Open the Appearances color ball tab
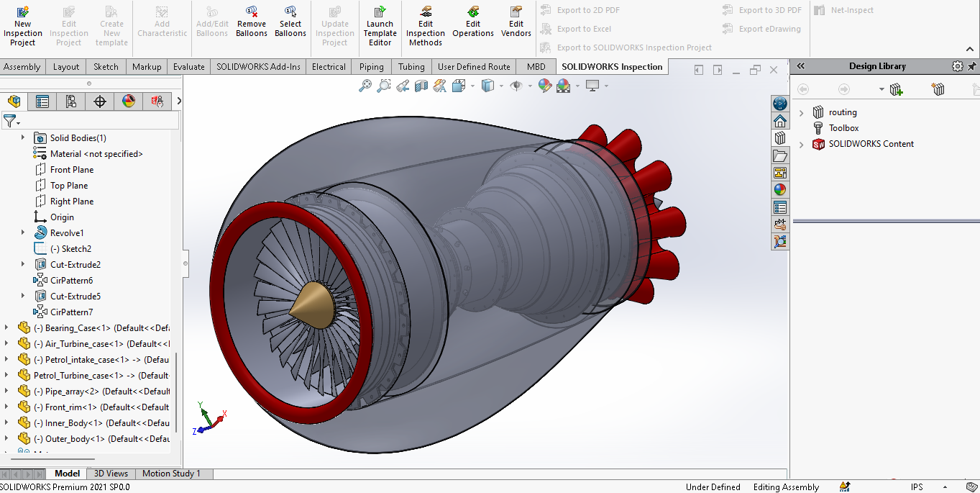The width and height of the screenshot is (980, 493). 780,190
